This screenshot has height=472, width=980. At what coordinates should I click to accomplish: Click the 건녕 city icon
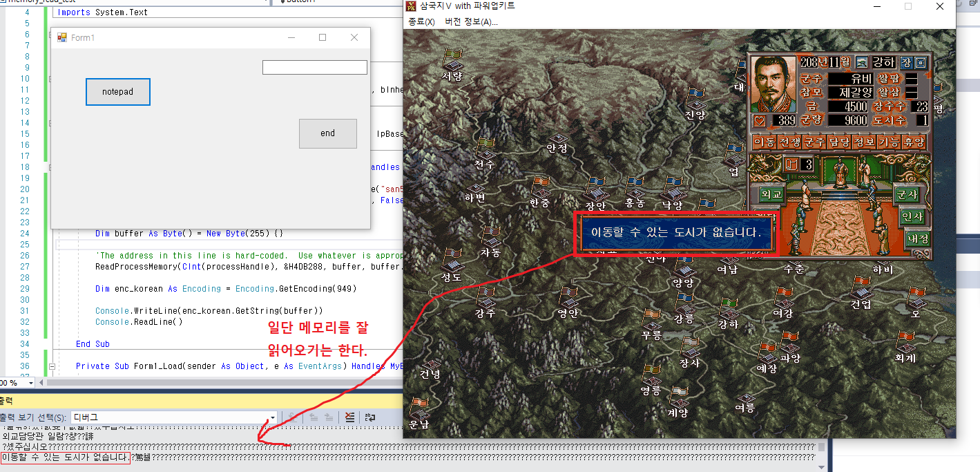pos(430,368)
